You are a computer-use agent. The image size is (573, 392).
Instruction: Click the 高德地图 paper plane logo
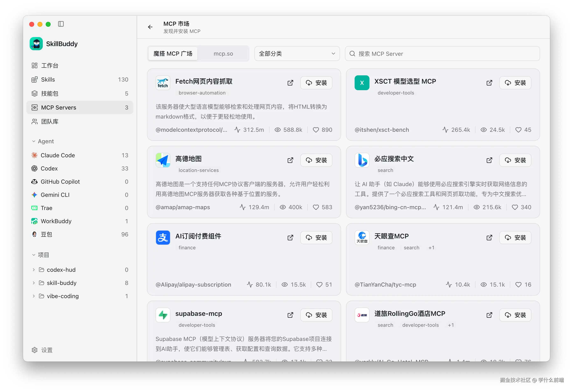pyautogui.click(x=163, y=160)
